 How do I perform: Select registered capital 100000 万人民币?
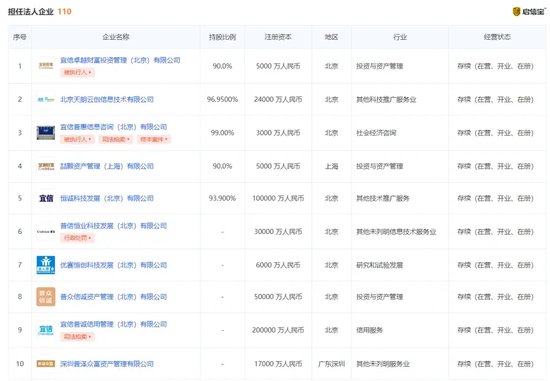[278, 198]
